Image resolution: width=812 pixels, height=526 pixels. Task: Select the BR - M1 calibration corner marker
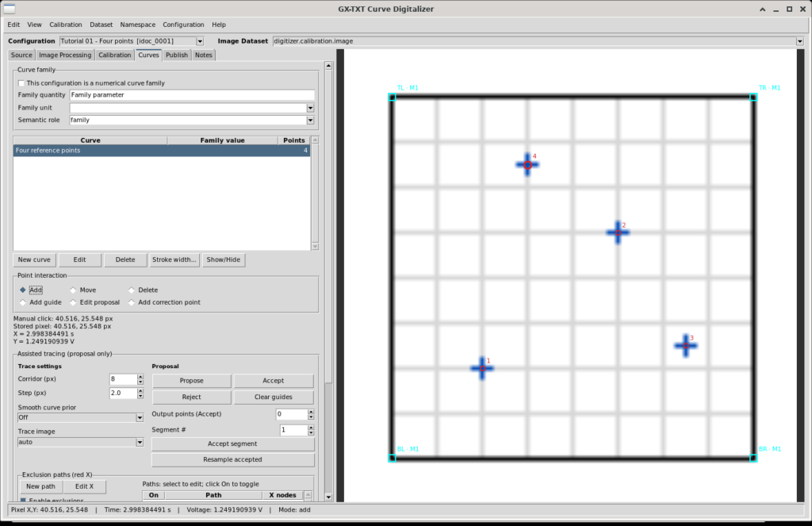753,458
